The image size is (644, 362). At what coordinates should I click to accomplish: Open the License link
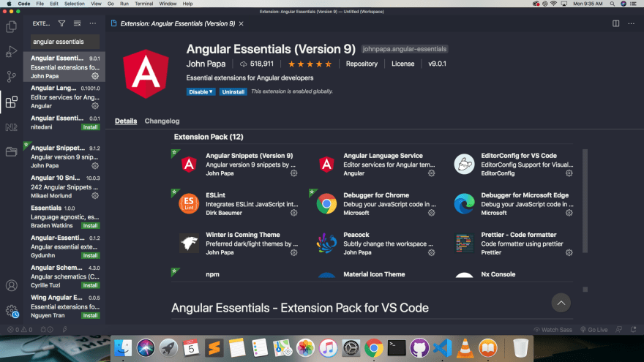(x=402, y=64)
